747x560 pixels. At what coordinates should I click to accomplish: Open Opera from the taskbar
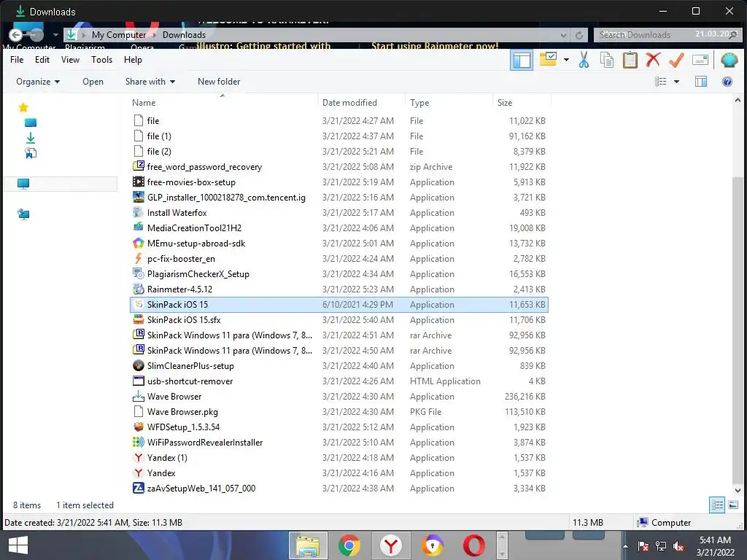pos(474,545)
